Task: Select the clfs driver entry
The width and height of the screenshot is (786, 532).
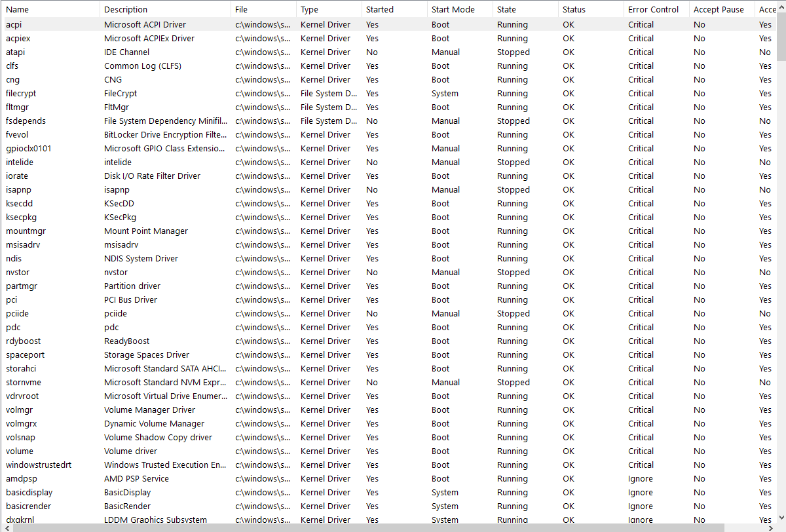Action: click(x=388, y=66)
